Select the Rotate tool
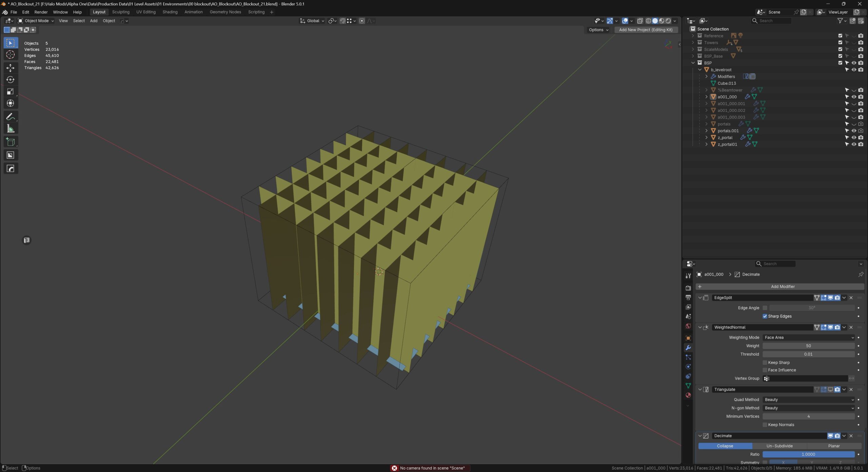Viewport: 868px width, 472px height. tap(11, 80)
